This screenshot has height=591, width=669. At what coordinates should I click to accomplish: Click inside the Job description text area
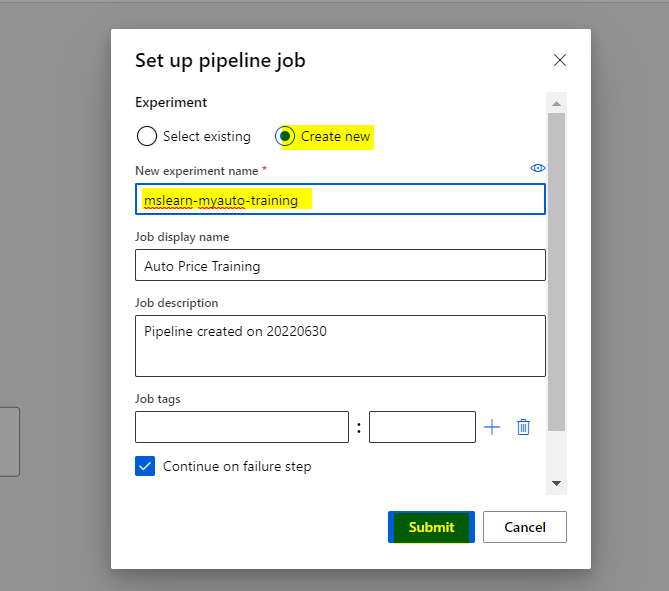[x=340, y=345]
